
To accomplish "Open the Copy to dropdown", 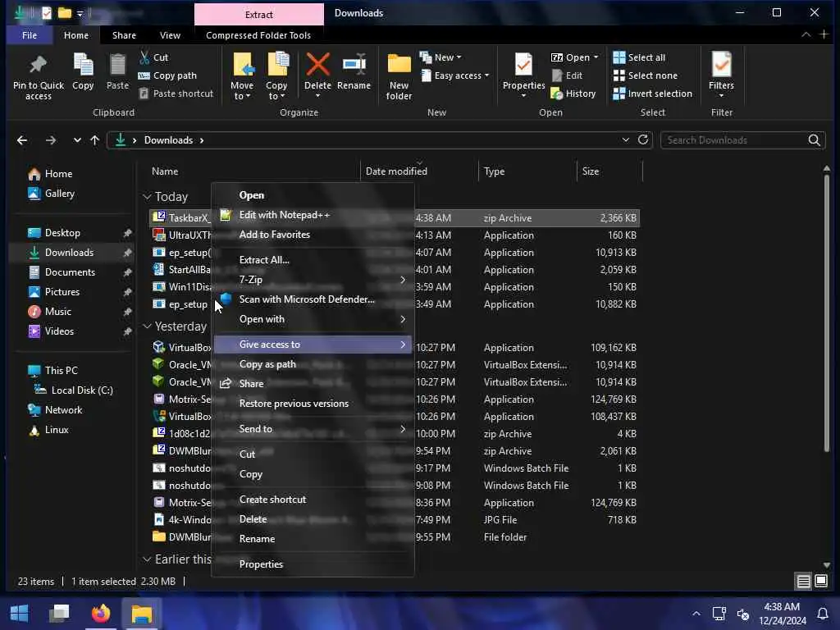I will (276, 90).
